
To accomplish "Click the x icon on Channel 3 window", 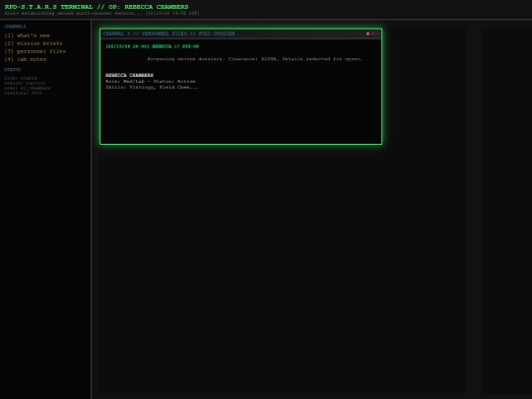I will tap(377, 33).
